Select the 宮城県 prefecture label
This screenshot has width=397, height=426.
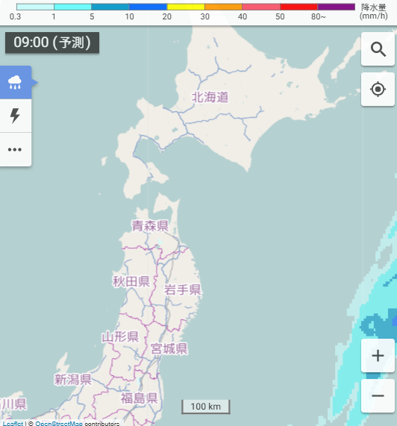tap(169, 349)
